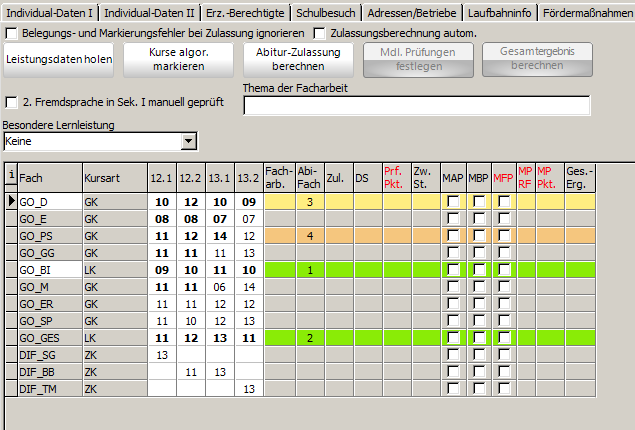635x430 pixels.
Task: Open the Individual-Daten I tab
Action: pyautogui.click(x=49, y=13)
